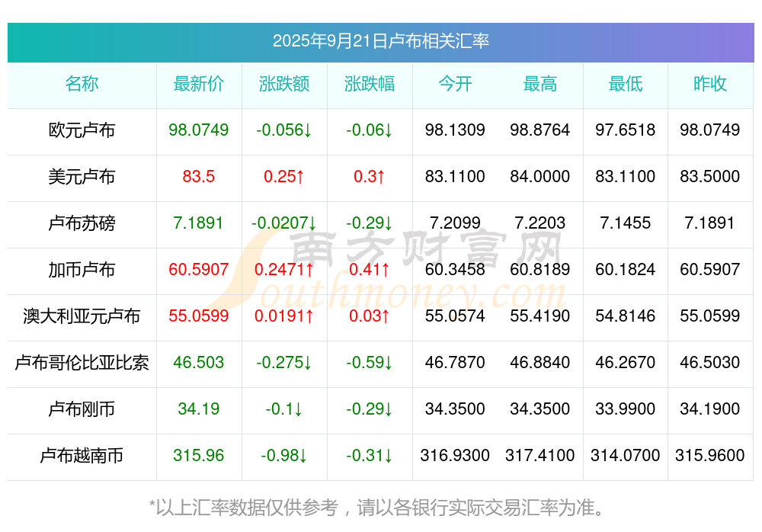
Task: Click the percentage 0.3↑
Action: coord(370,176)
